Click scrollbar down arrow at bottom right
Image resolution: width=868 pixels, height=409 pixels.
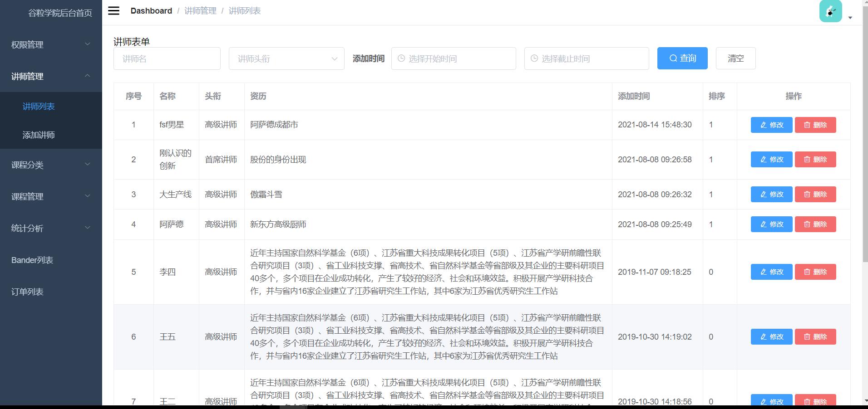[x=865, y=401]
